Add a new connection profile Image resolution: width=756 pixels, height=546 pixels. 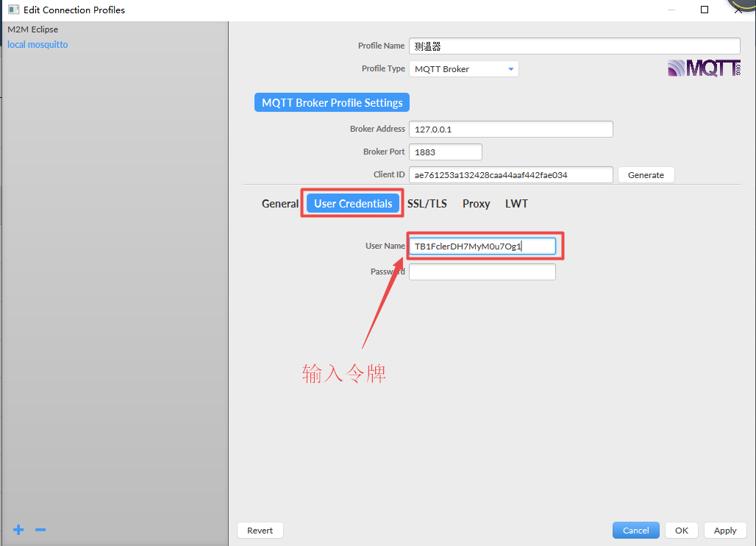[17, 529]
